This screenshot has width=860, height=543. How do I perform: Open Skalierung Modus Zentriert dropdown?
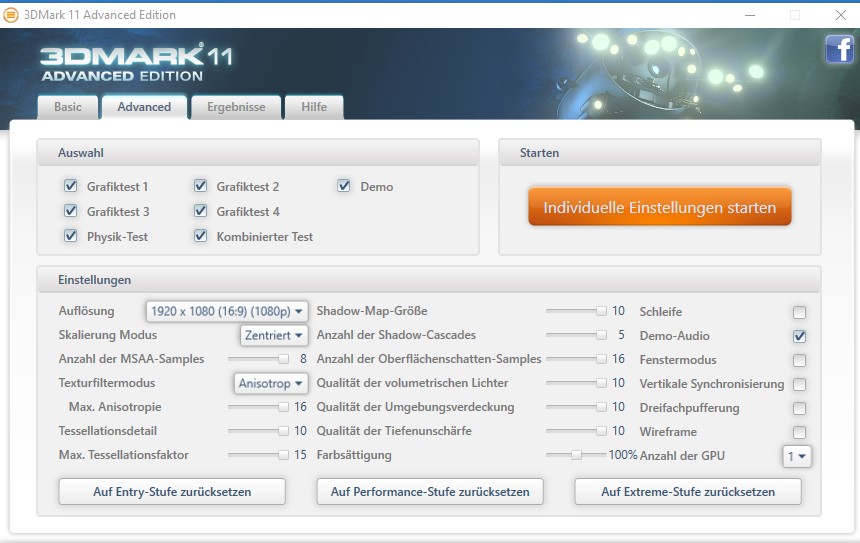[274, 335]
